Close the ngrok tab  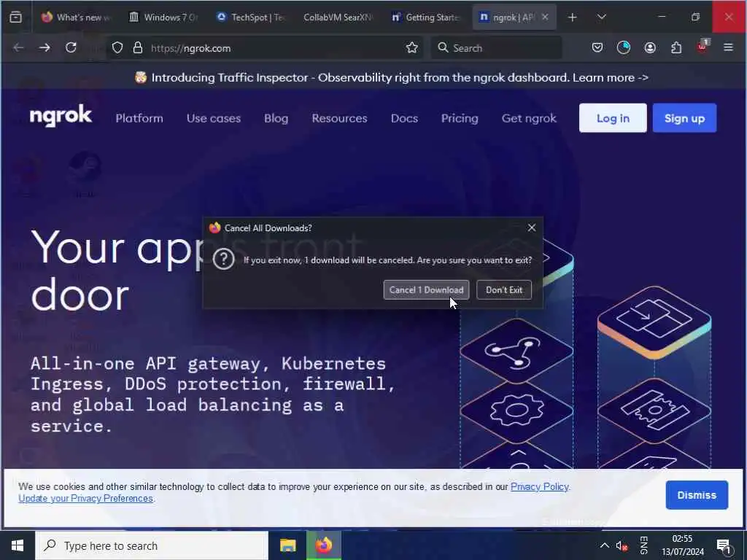(x=545, y=17)
